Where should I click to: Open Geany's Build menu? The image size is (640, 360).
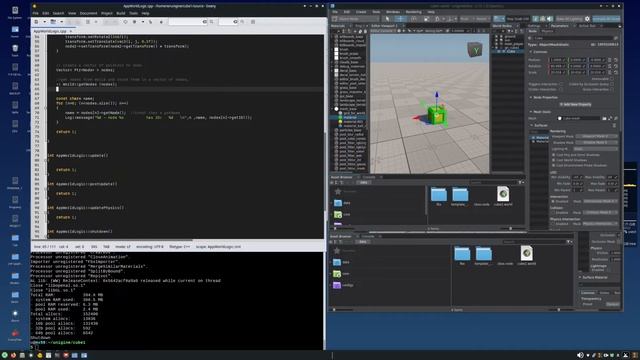[x=121, y=13]
